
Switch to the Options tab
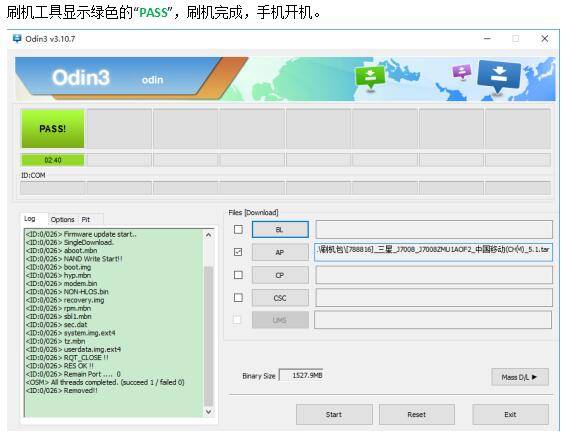click(x=63, y=220)
